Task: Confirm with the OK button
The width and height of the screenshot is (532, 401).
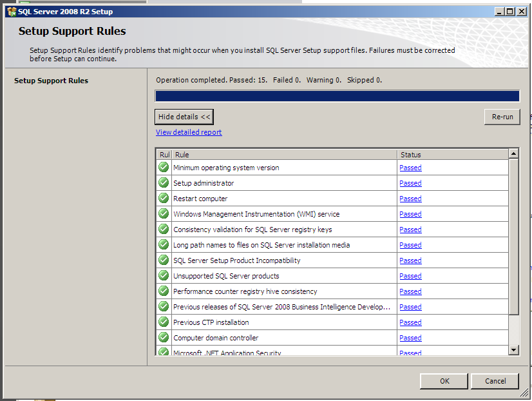Action: click(x=444, y=381)
